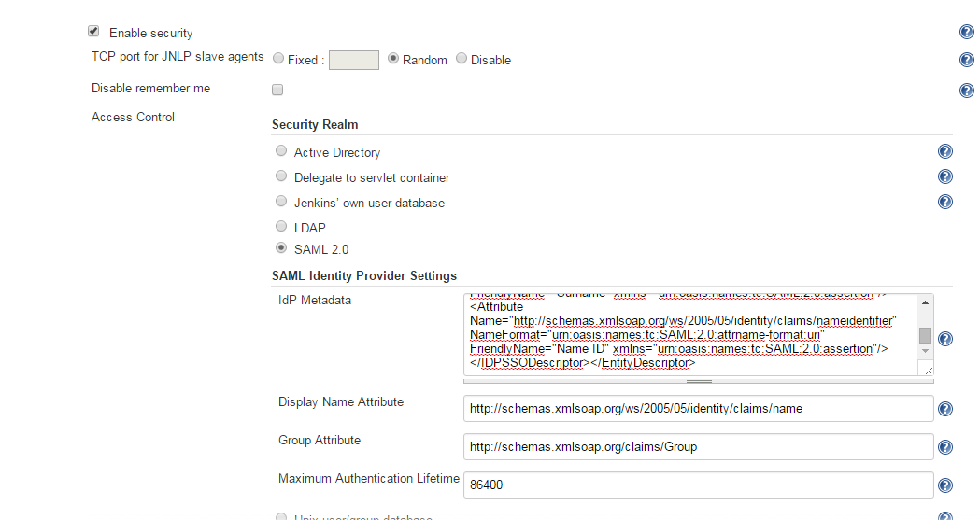Open help icon for Maximum Authentication Lifetime
Screen dimensions: 980x520
click(945, 485)
